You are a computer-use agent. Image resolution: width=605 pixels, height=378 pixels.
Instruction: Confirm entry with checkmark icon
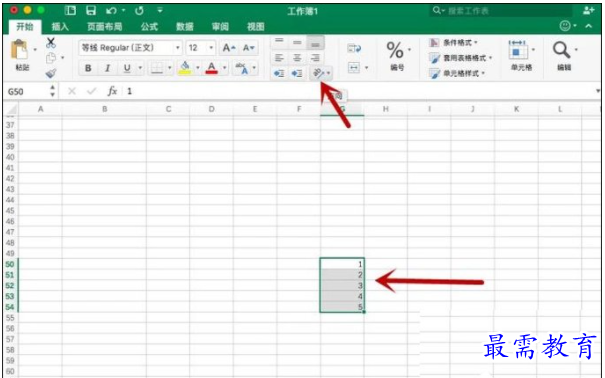pos(91,91)
